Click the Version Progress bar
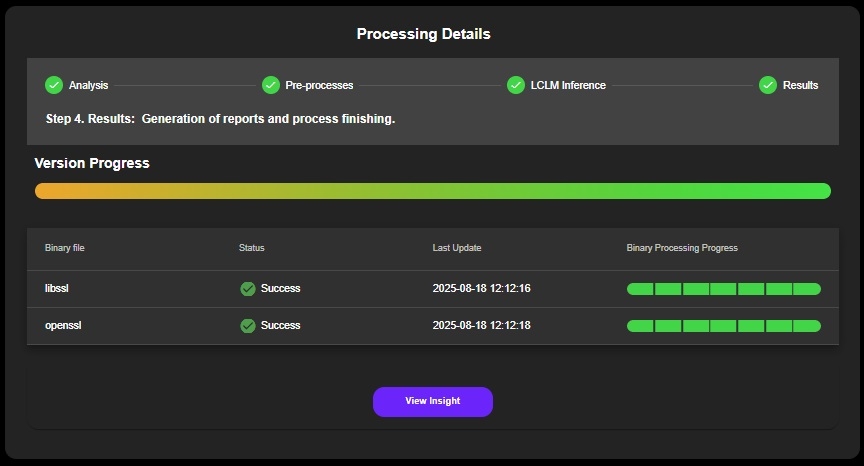Viewport: 864px width, 466px height. (x=432, y=191)
